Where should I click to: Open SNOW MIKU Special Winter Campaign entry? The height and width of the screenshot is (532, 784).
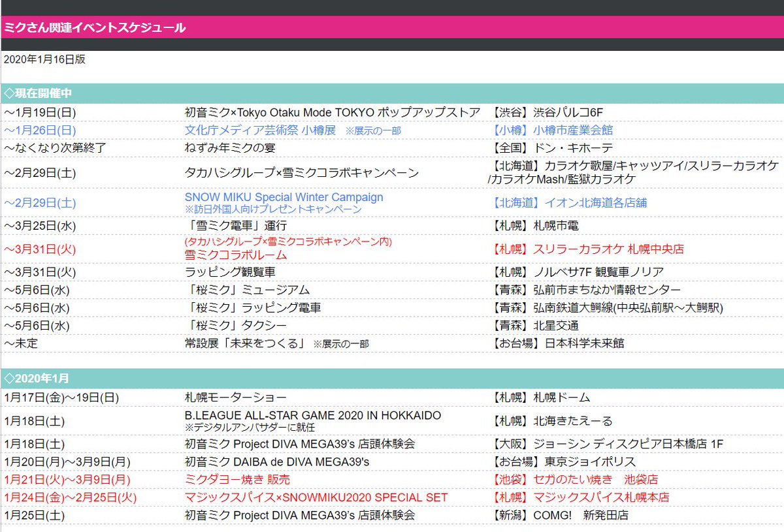pos(284,197)
